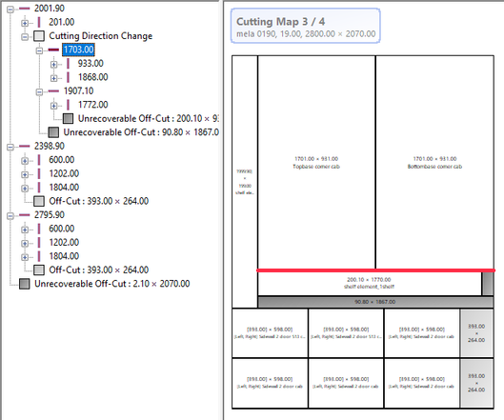Click the gray 90.80 × 1867.00 offcut strip
Viewport: 504px width, 420px height.
click(x=375, y=302)
